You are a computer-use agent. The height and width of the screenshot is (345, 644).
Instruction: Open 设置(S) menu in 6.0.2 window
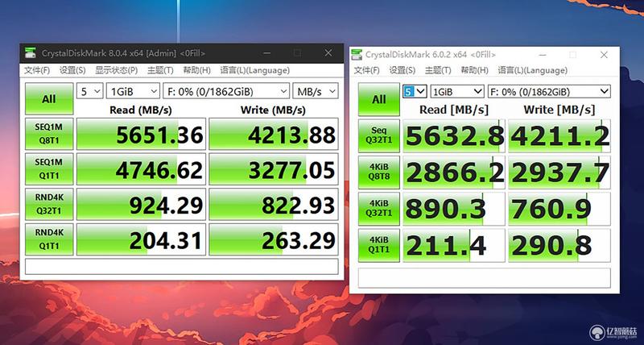402,70
